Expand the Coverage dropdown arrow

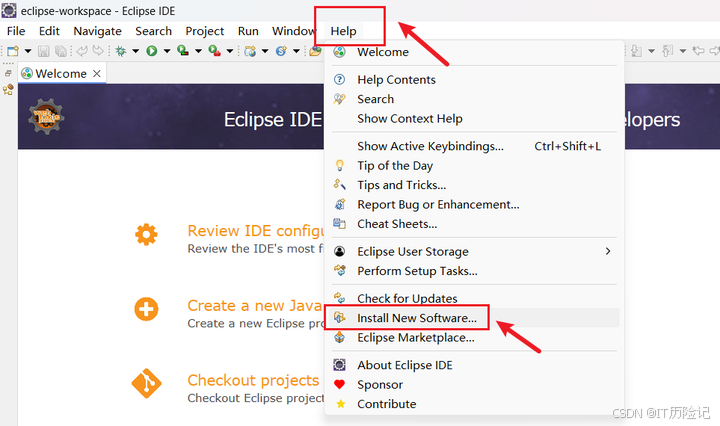(x=198, y=51)
